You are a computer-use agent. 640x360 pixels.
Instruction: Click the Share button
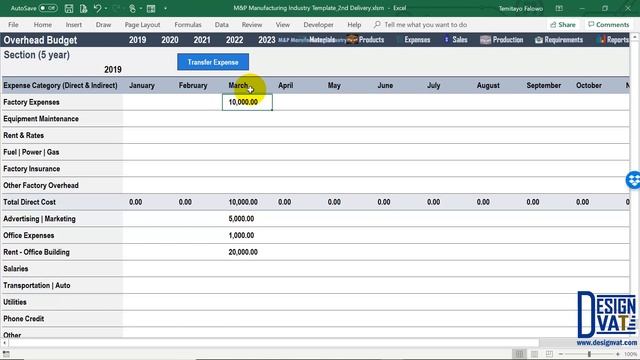click(x=563, y=24)
